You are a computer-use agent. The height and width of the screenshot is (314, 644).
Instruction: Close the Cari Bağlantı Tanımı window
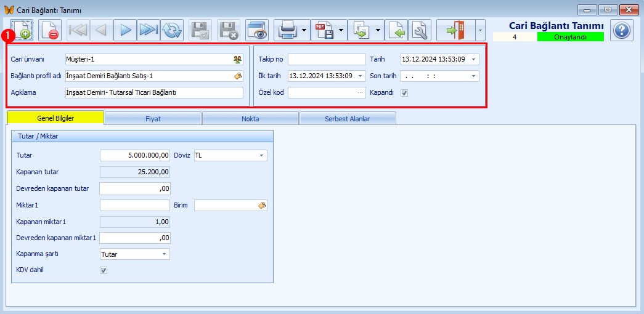tap(629, 9)
